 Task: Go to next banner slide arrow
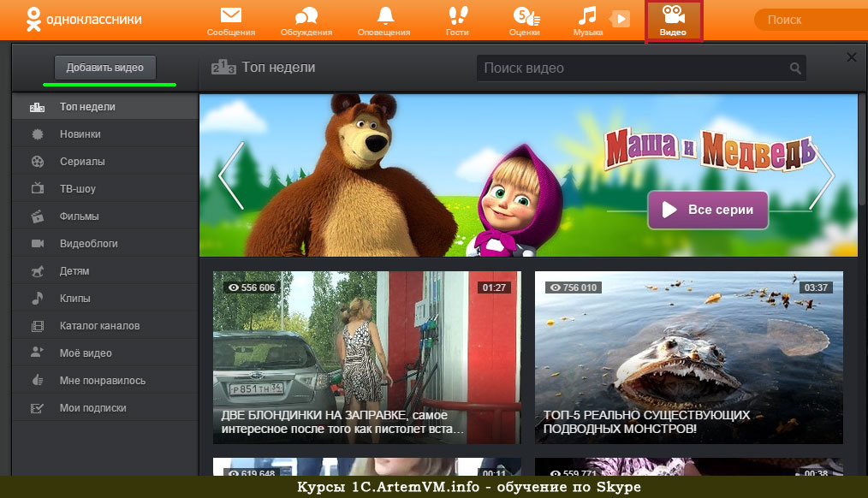[x=823, y=175]
